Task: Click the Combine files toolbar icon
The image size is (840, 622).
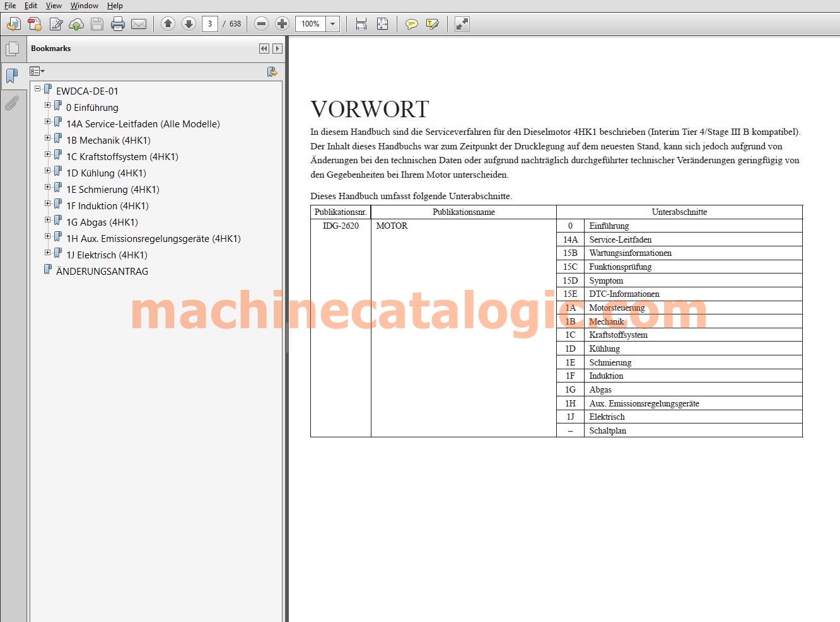Action: point(35,24)
